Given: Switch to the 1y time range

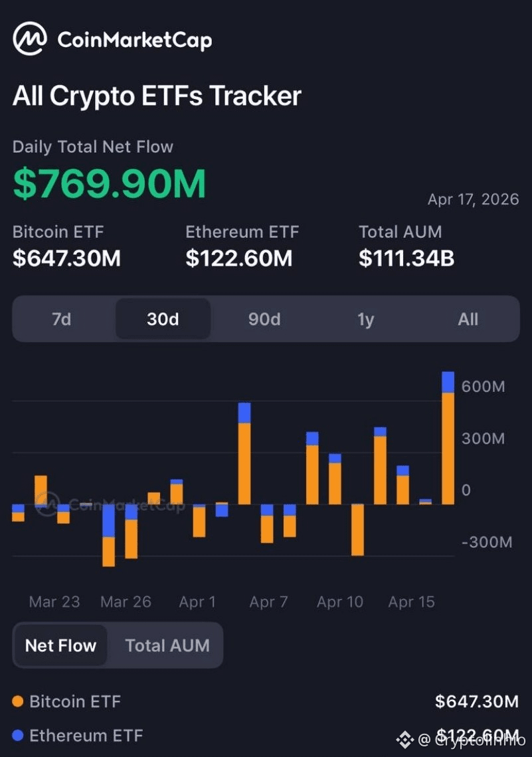Looking at the screenshot, I should [x=366, y=319].
